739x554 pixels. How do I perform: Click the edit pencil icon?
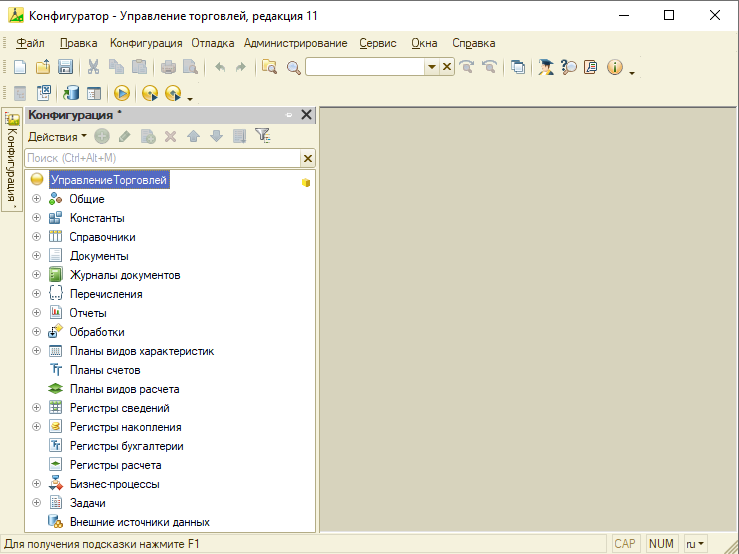[x=124, y=137]
